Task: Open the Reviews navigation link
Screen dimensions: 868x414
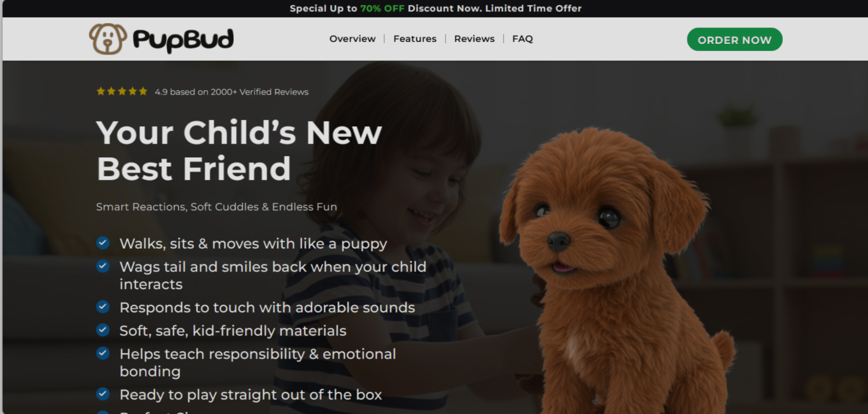Action: (x=474, y=39)
